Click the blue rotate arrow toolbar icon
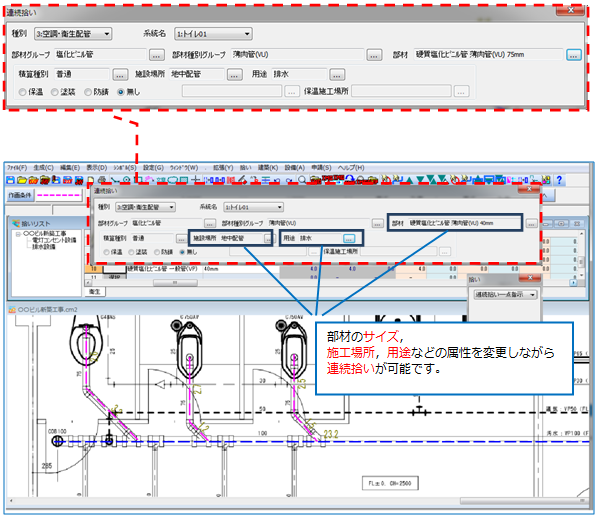The width and height of the screenshot is (595, 517). [x=349, y=179]
